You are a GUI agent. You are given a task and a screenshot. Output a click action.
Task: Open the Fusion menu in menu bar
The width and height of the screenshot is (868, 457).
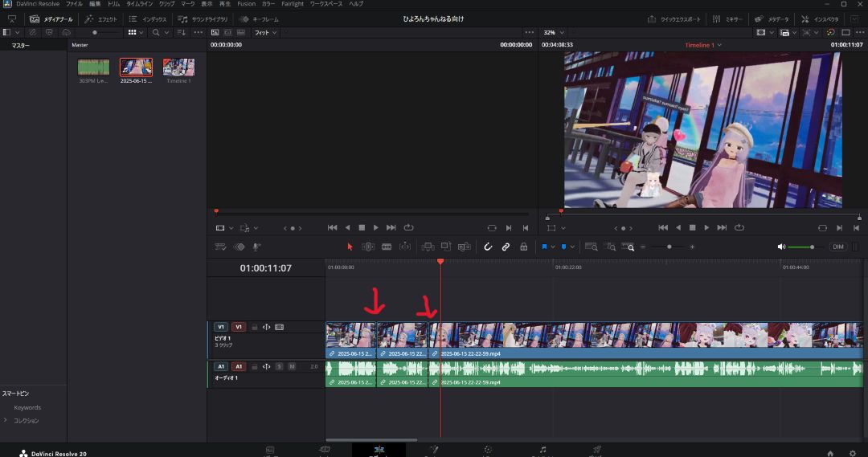tap(246, 4)
